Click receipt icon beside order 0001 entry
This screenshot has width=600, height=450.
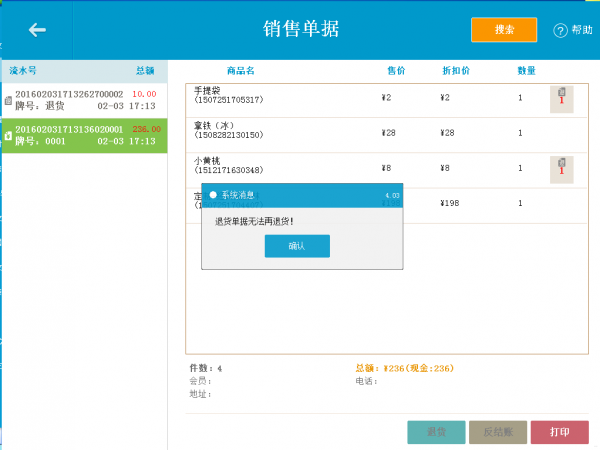click(8, 136)
